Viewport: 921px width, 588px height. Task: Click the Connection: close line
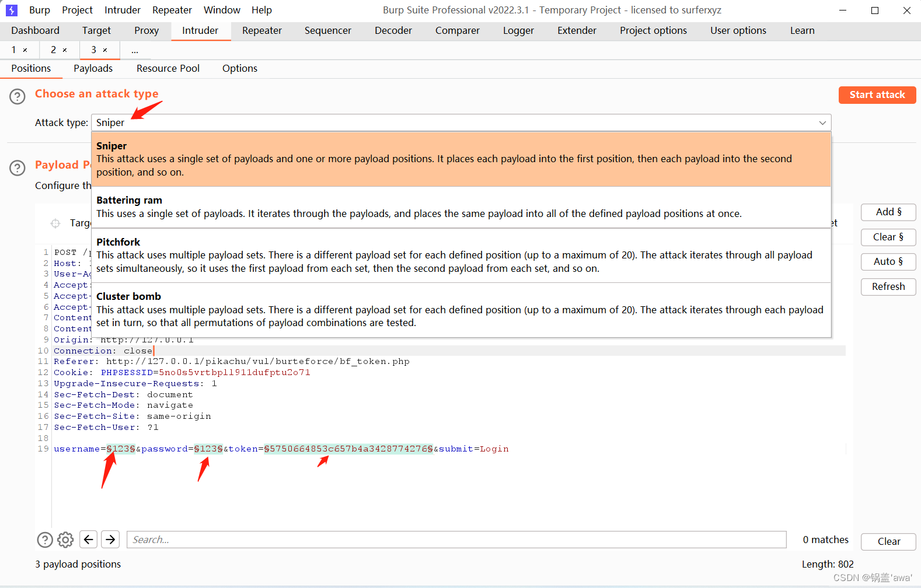pyautogui.click(x=103, y=351)
